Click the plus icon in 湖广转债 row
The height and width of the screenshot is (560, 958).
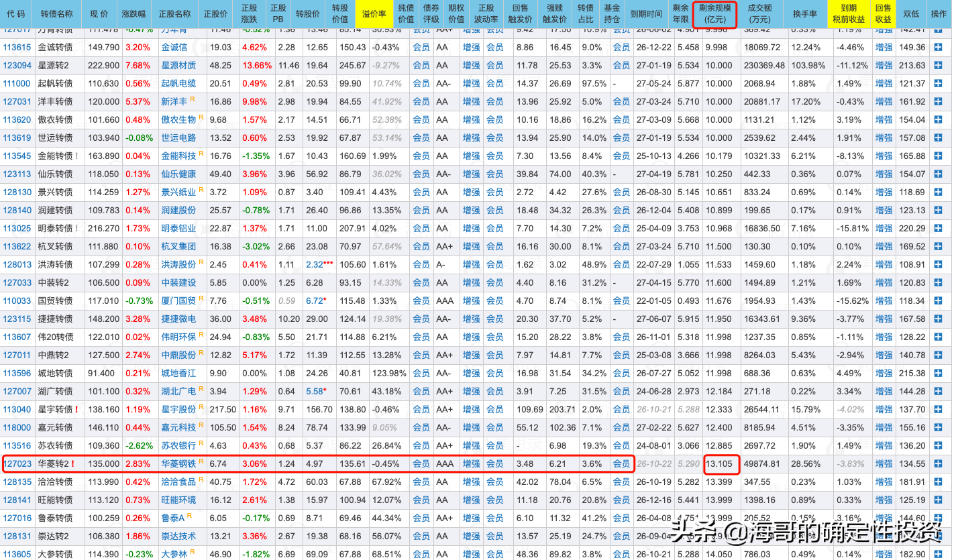tap(938, 391)
